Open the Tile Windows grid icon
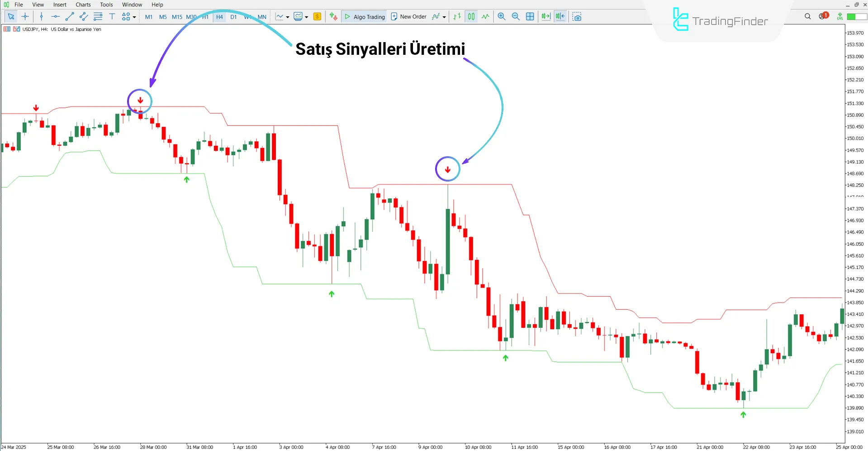 coord(530,16)
